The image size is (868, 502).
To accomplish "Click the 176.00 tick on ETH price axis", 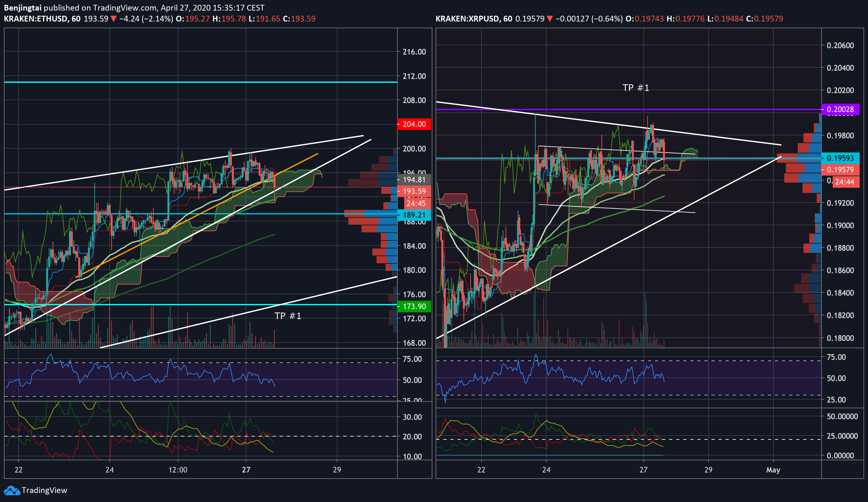I will [x=414, y=294].
